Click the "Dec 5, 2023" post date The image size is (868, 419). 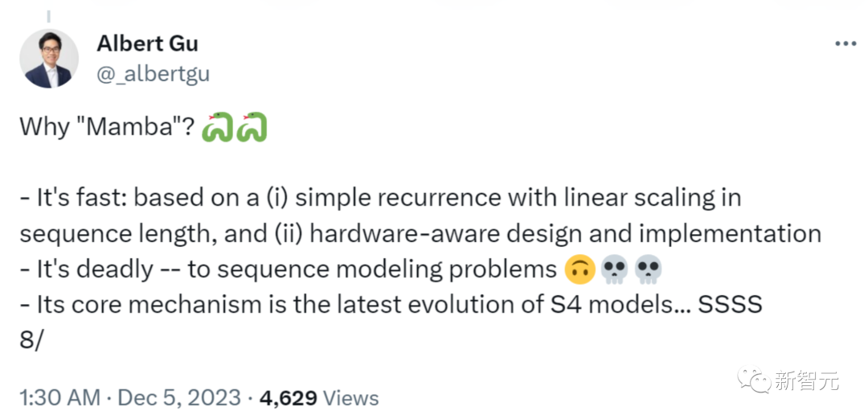pyautogui.click(x=179, y=397)
